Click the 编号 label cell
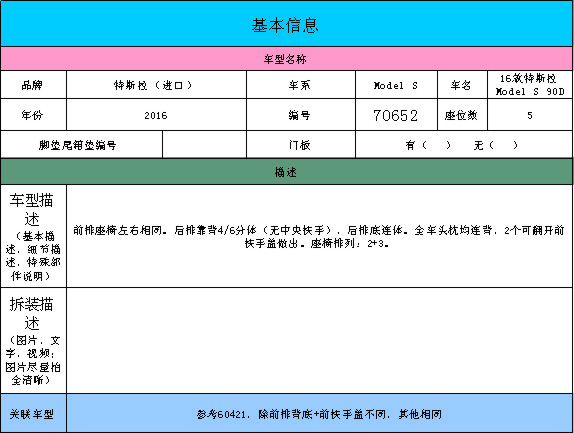574x433 pixels. (x=301, y=115)
